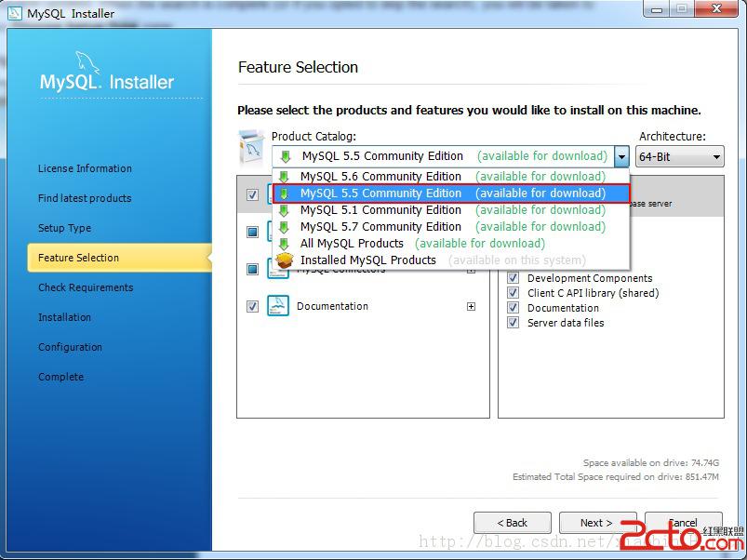Uncheck Documentation in the right feature panel
Image resolution: width=747 pixels, height=560 pixels.
click(x=514, y=308)
